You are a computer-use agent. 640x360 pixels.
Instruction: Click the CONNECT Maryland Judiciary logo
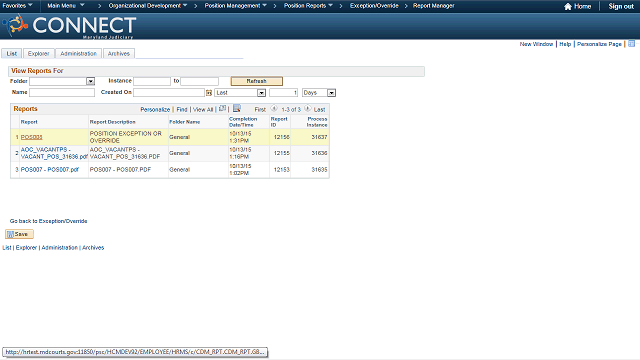(x=69, y=26)
